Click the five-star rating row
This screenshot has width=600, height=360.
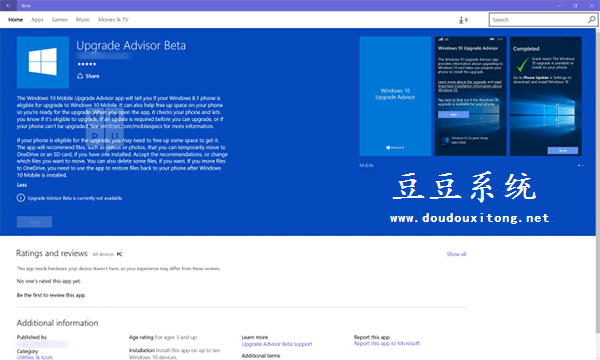87,64
